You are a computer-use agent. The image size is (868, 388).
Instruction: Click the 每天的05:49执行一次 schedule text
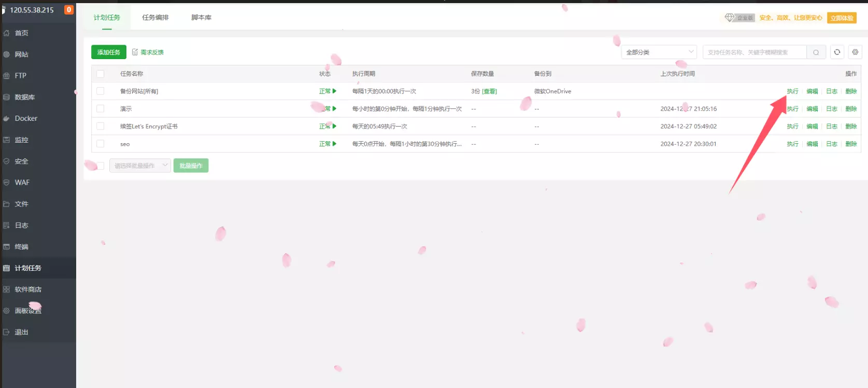point(380,127)
